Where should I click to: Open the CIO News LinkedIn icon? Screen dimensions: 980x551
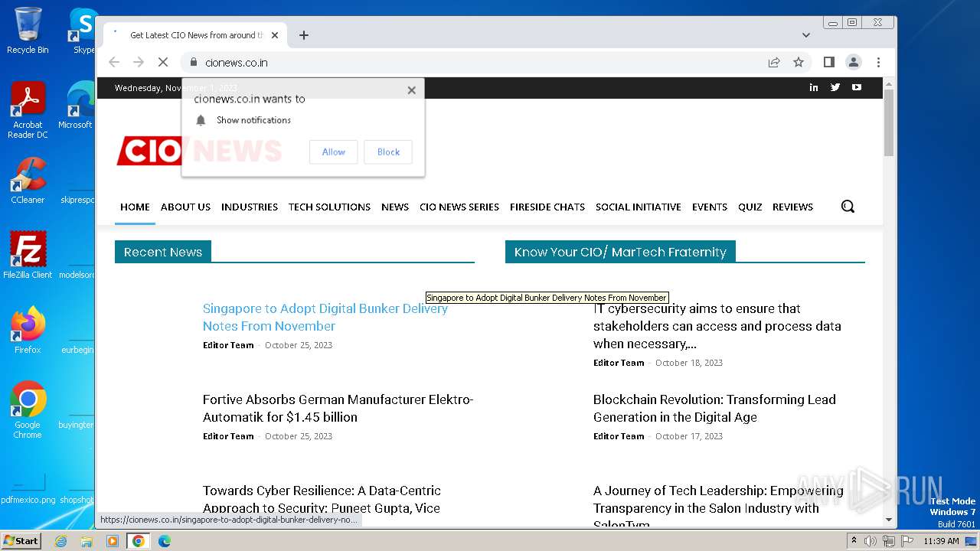click(x=814, y=87)
